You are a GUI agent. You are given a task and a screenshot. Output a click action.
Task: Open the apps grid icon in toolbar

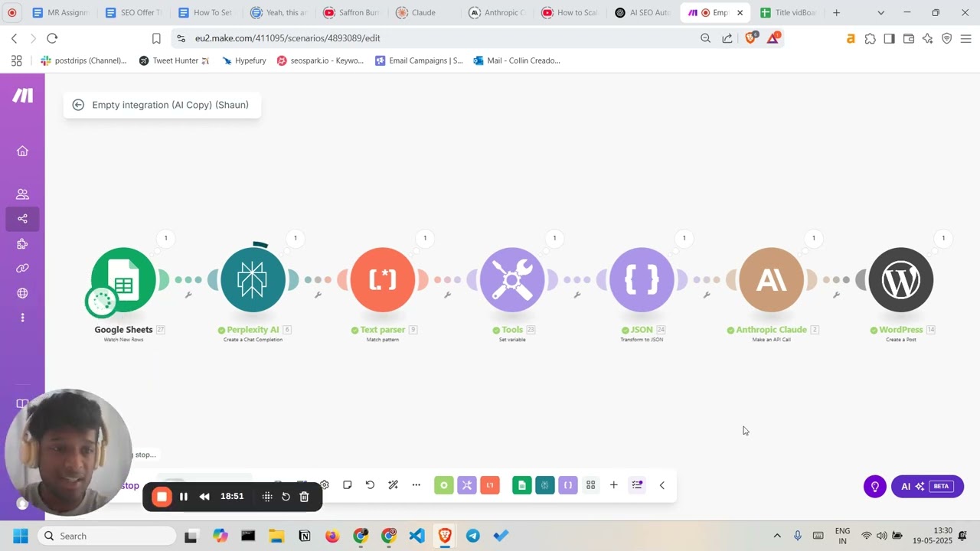pos(591,485)
